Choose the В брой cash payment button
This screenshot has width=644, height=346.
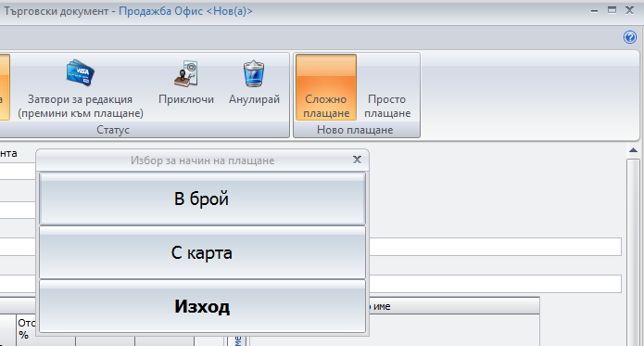[x=203, y=199]
